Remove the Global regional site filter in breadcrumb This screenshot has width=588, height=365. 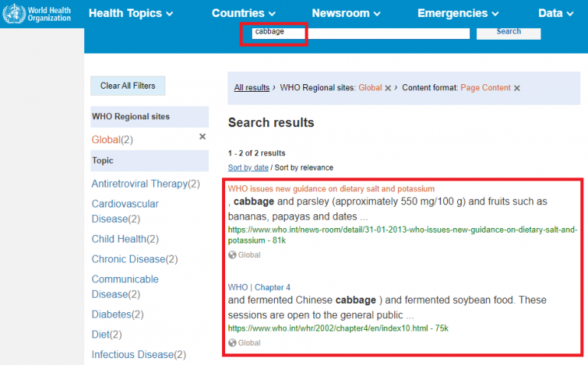tap(388, 88)
